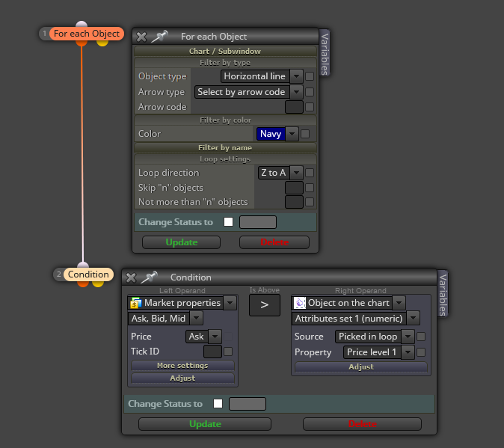Toggle the Not more than "n" objects checkbox
Image resolution: width=504 pixels, height=448 pixels.
[310, 202]
